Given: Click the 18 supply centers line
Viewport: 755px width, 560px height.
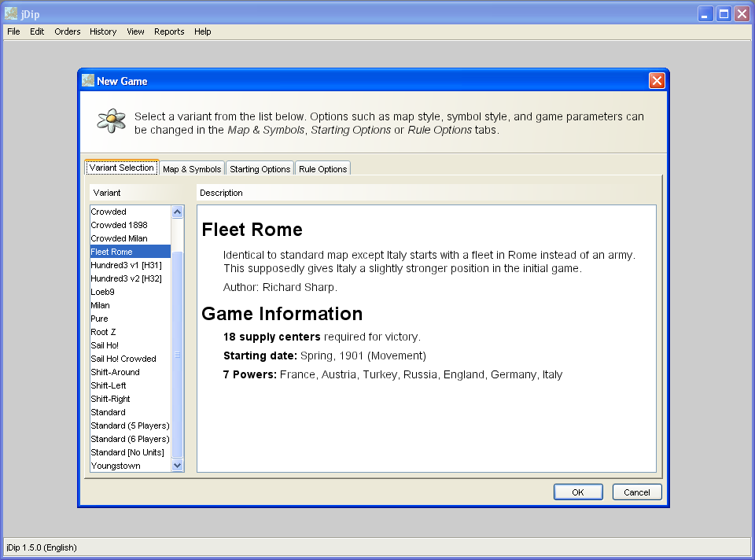Looking at the screenshot, I should tap(322, 337).
